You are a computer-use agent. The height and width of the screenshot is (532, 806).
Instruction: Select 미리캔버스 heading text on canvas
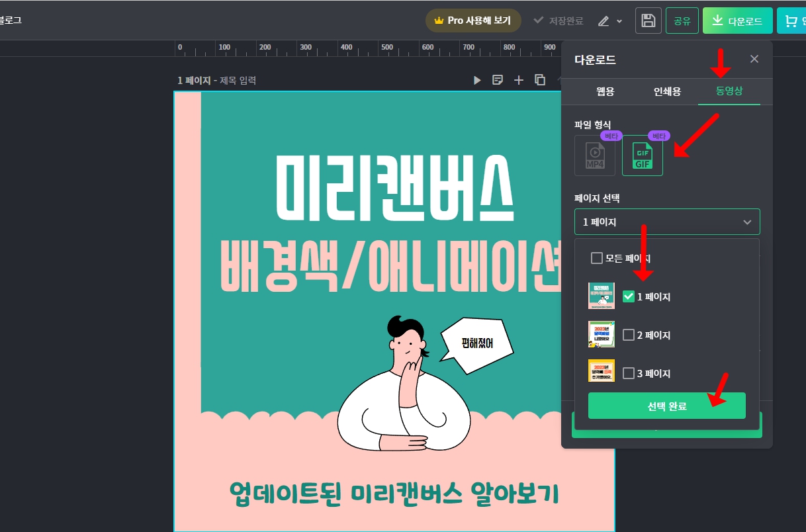coord(395,187)
